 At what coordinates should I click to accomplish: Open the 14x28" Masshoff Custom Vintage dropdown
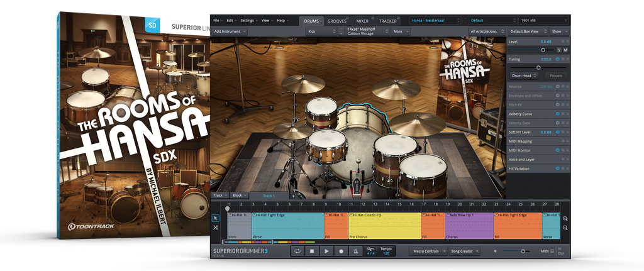click(x=367, y=31)
